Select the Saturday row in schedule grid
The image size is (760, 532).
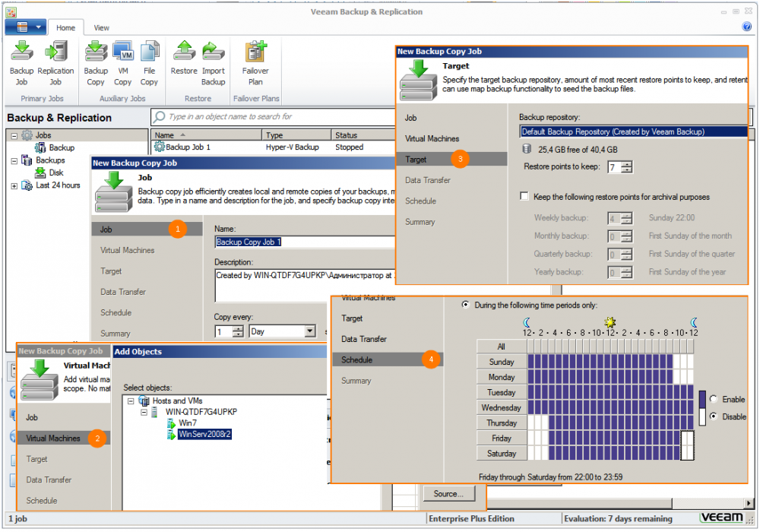point(502,454)
